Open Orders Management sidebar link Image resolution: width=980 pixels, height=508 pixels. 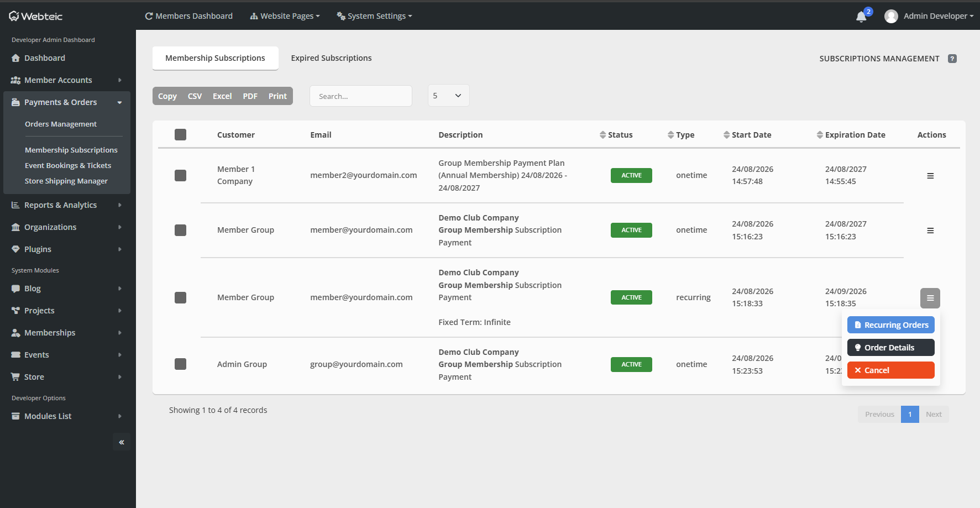click(61, 124)
